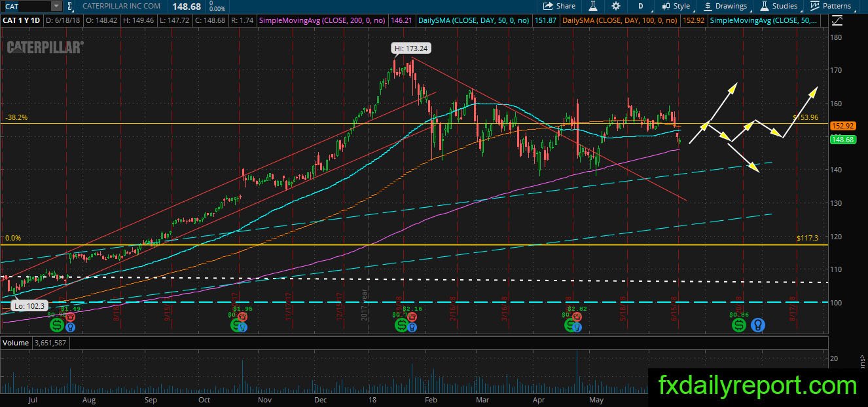Click the green dividend icon under $1.95 earnings
The width and height of the screenshot is (868, 407).
[237, 324]
